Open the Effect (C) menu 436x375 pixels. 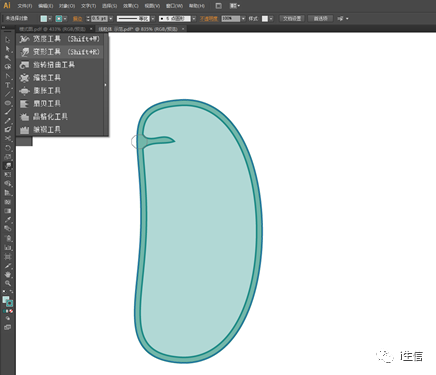[x=131, y=6]
